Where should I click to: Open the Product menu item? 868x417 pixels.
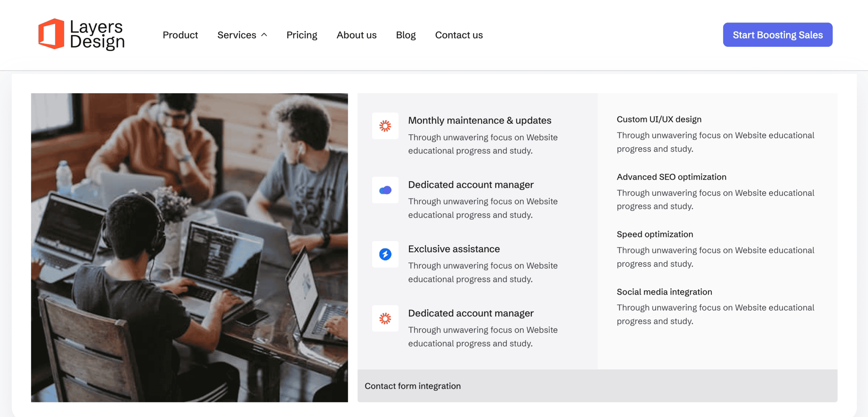[x=180, y=35]
